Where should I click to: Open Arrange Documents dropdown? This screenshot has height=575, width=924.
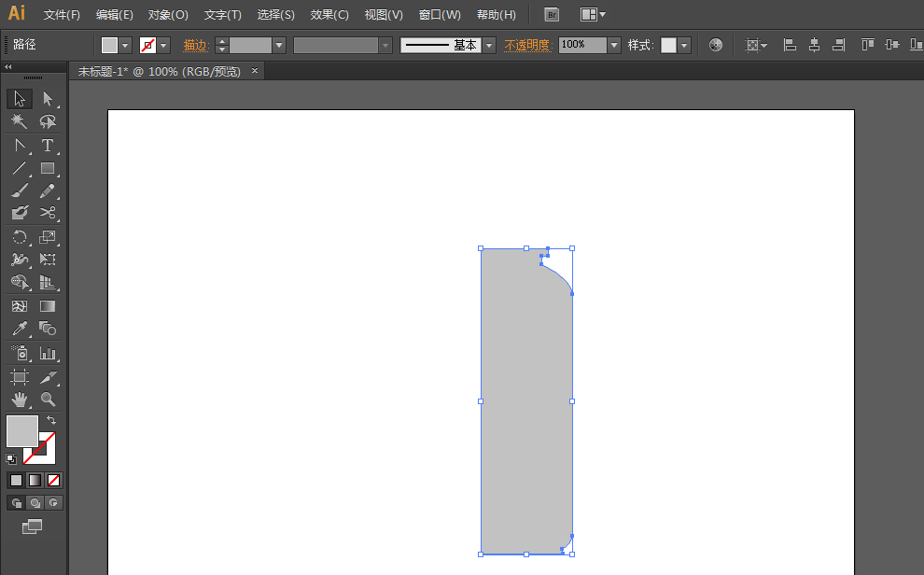(593, 15)
